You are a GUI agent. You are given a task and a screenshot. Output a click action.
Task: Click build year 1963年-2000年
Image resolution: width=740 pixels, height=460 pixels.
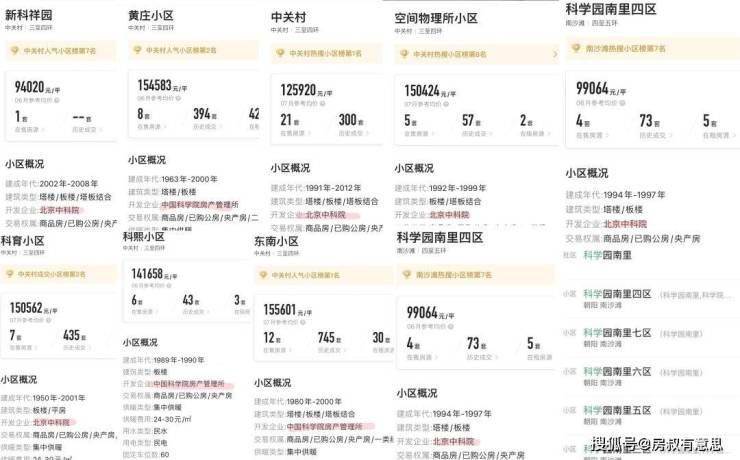tap(189, 179)
